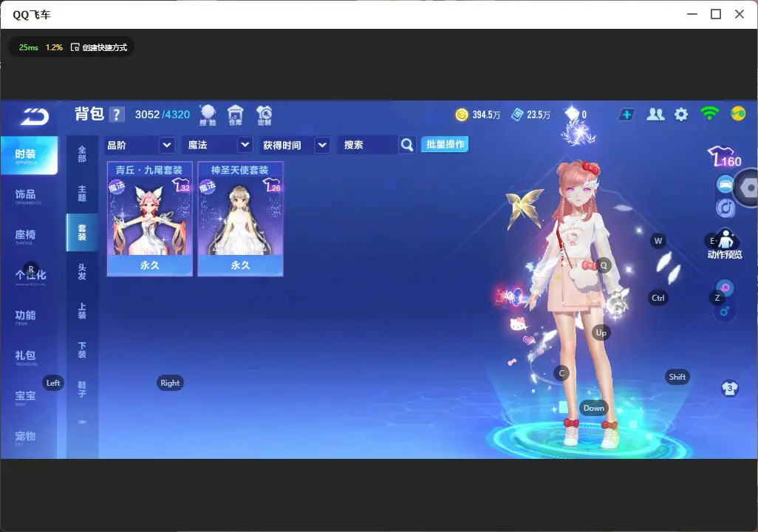The width and height of the screenshot is (758, 532).
Task: Open the outfit preset shirt icon numbered 3
Action: pyautogui.click(x=729, y=388)
